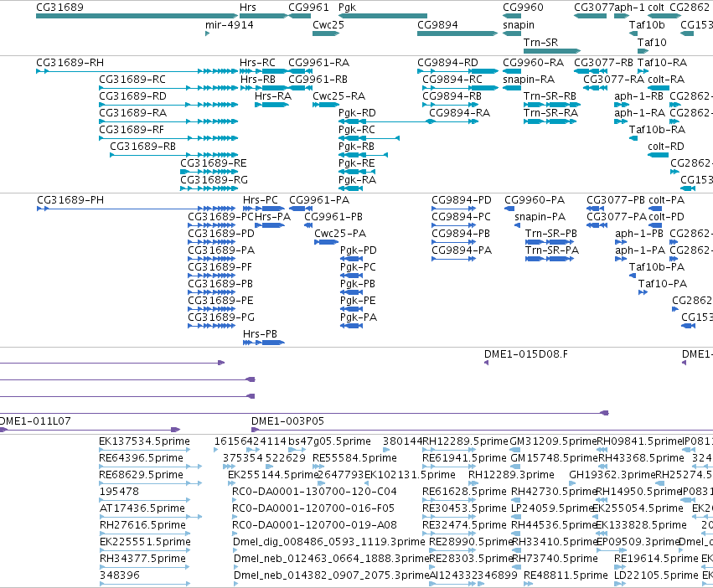Click the Cwc25-PA protein
The image size is (713, 588).
click(326, 242)
